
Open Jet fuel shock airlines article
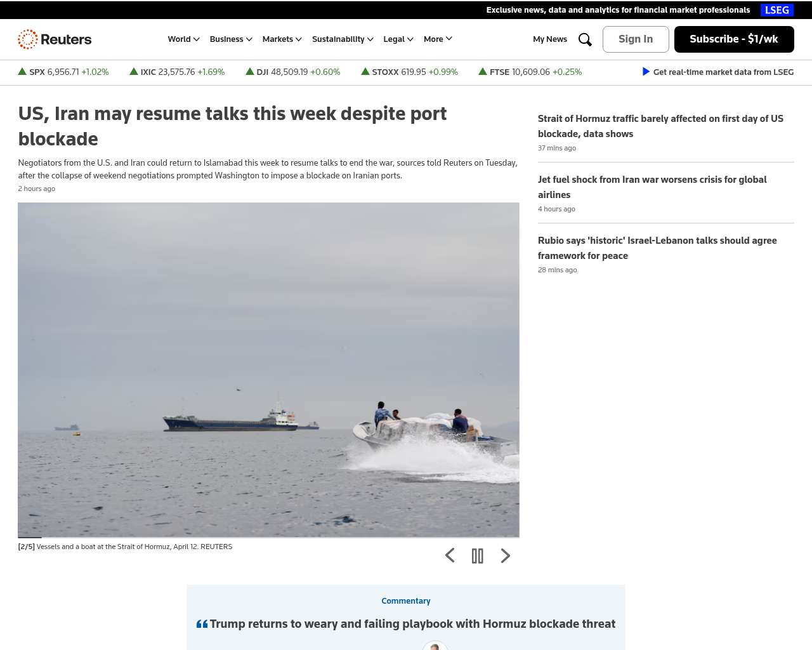point(652,187)
